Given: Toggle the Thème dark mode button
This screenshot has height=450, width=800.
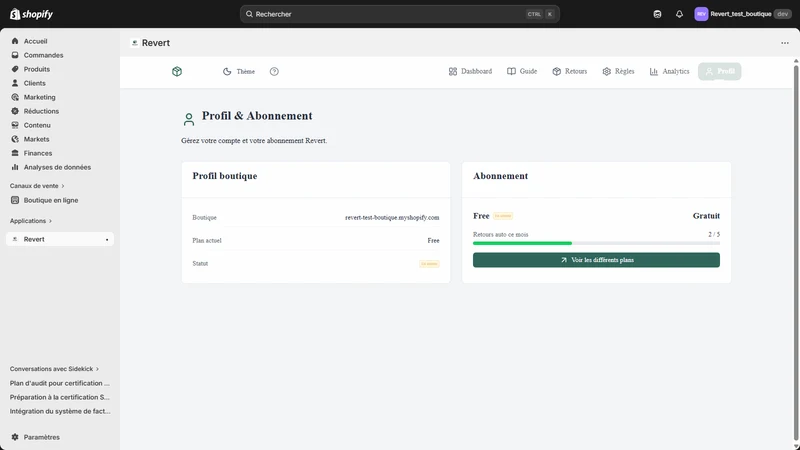Looking at the screenshot, I should 239,71.
